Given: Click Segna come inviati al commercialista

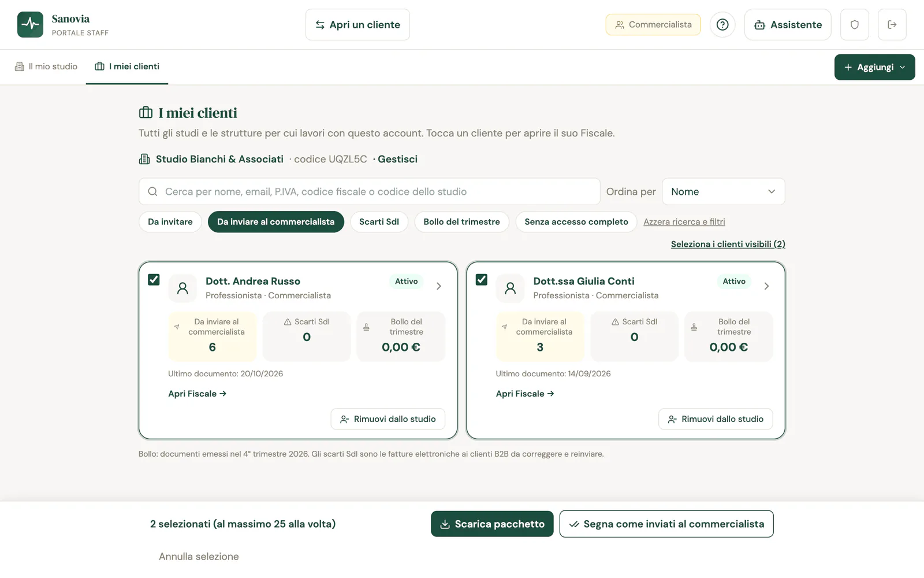Looking at the screenshot, I should click(x=666, y=524).
